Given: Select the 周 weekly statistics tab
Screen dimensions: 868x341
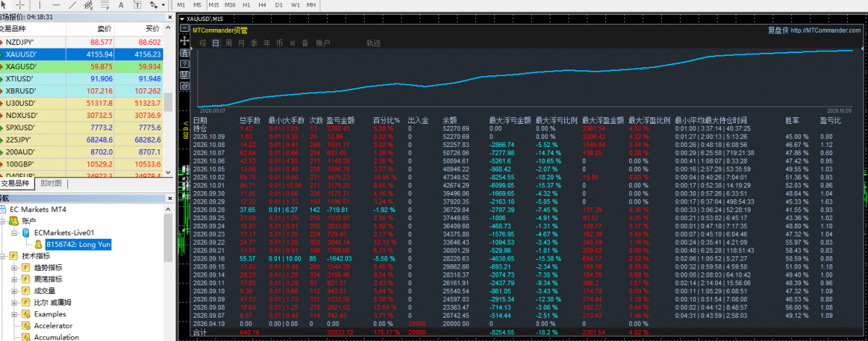Looking at the screenshot, I should 229,43.
